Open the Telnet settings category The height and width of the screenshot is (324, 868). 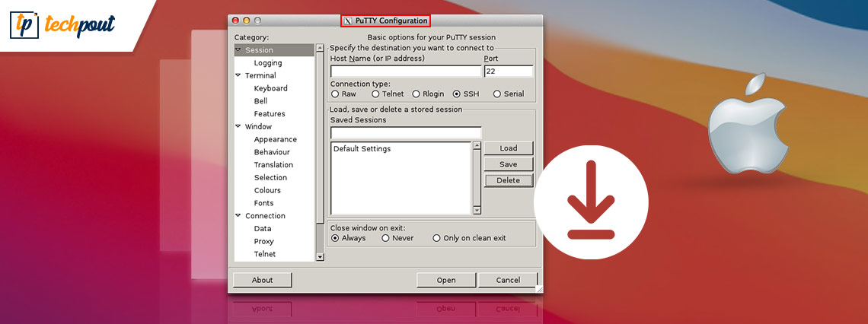tap(265, 254)
